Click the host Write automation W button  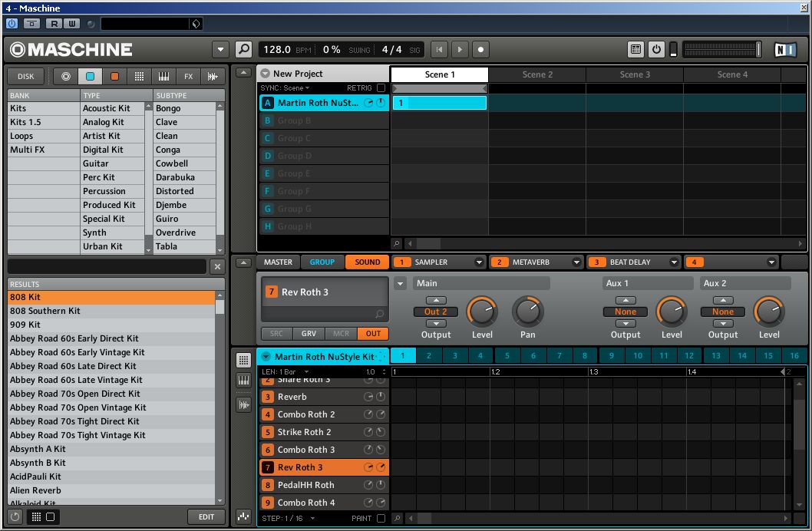click(71, 23)
